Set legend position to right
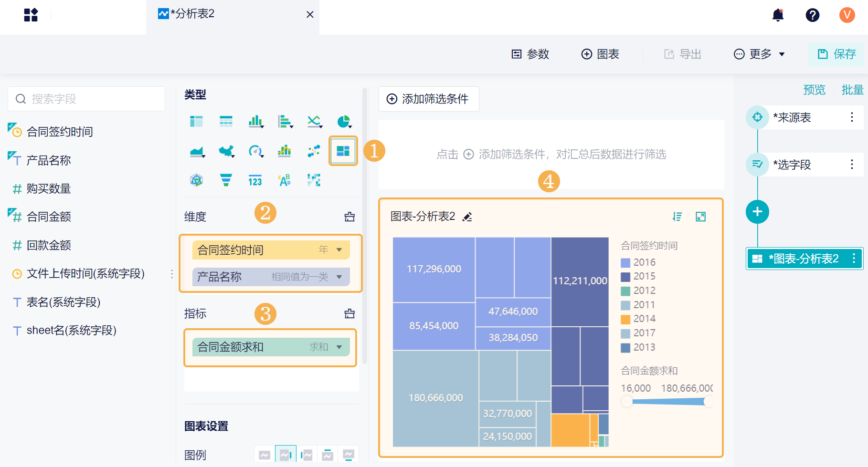The height and width of the screenshot is (467, 868). 286,455
